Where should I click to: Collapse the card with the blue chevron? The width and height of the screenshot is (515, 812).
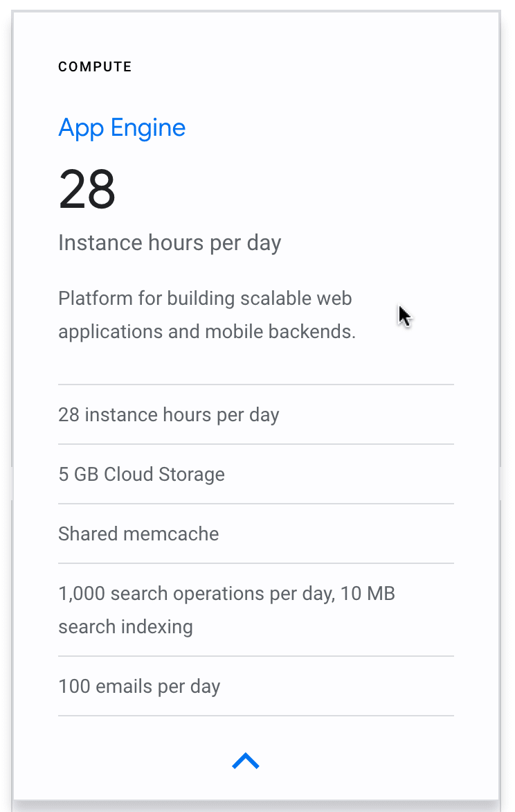pos(246,761)
